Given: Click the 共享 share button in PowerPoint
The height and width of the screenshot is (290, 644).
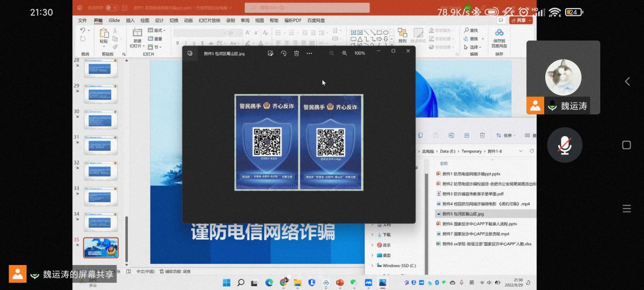Looking at the screenshot, I should tap(520, 20).
